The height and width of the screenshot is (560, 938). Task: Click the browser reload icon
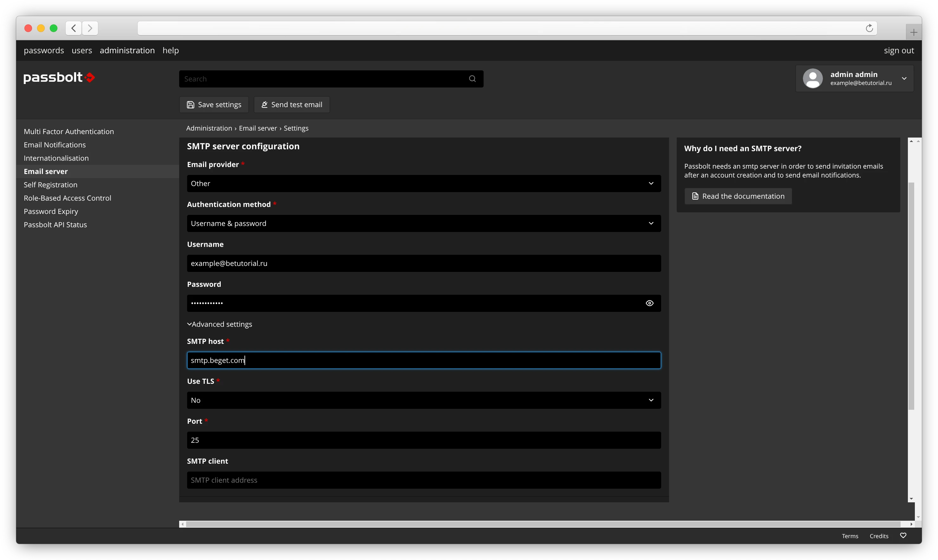(869, 28)
